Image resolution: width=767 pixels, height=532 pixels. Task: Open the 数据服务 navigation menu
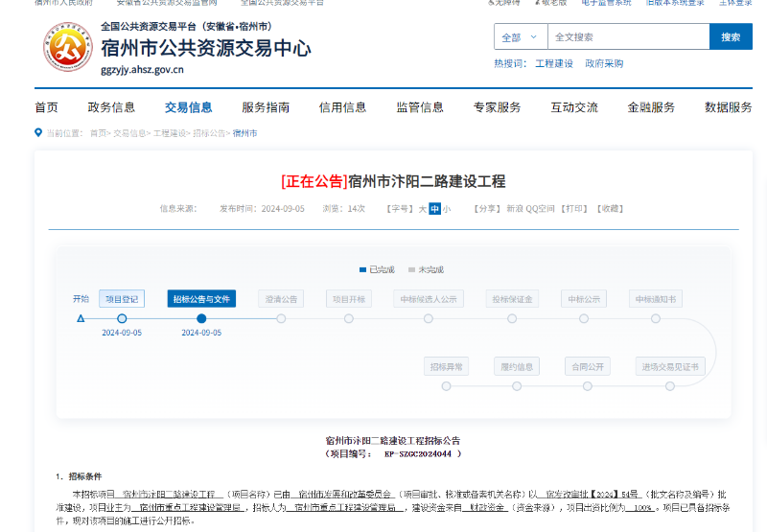pos(729,107)
